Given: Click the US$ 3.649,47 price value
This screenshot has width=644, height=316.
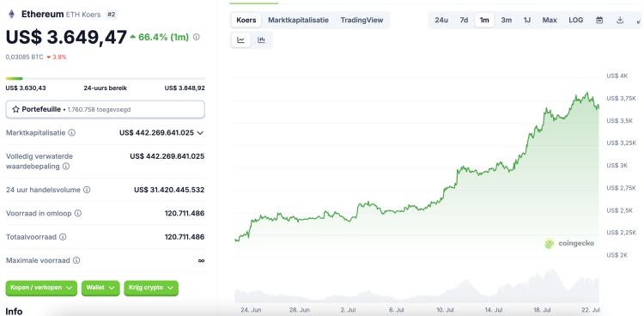Looking at the screenshot, I should point(66,38).
